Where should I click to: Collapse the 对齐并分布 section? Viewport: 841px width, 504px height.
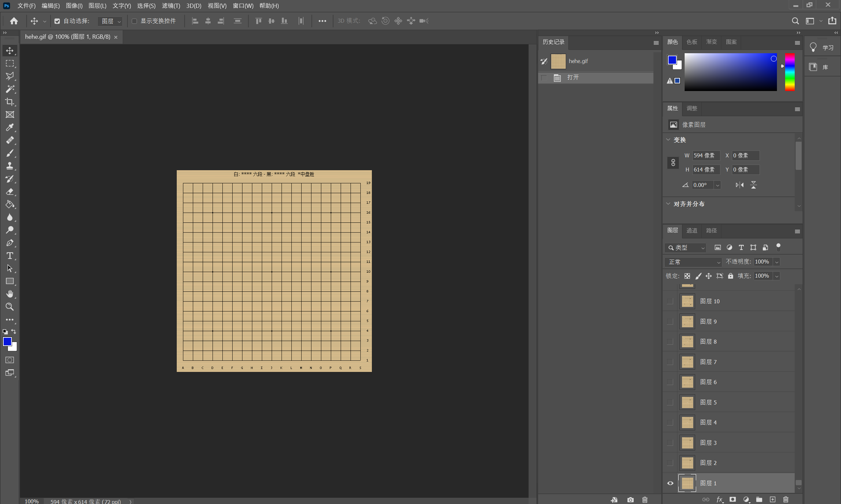click(668, 204)
